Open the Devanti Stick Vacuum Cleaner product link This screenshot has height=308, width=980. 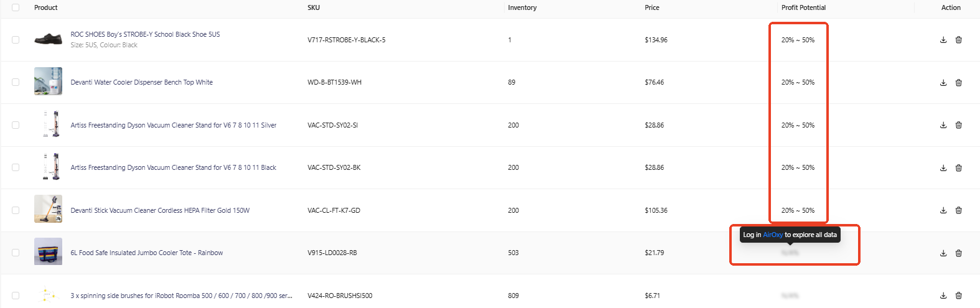click(160, 210)
